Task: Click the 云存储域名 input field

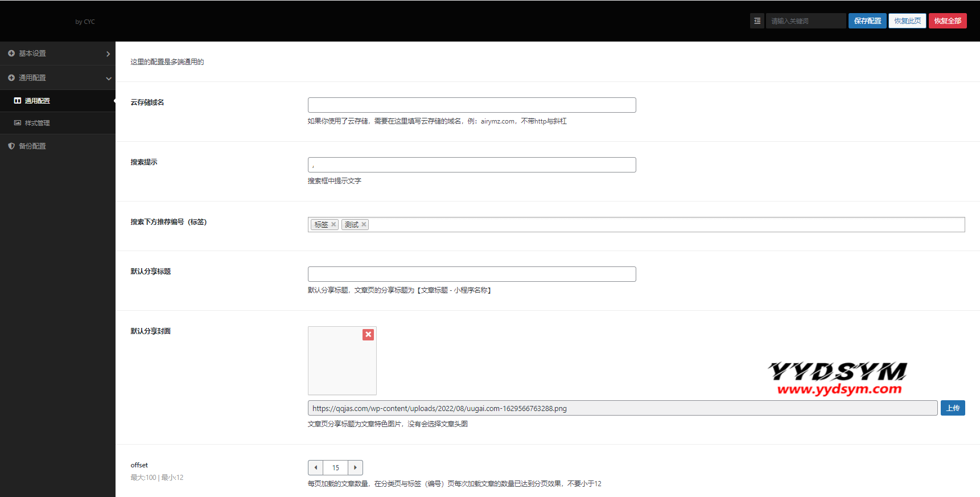Action: tap(471, 105)
